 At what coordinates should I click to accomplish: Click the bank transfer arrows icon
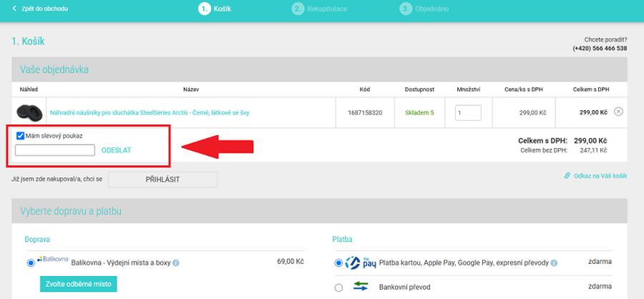(x=361, y=286)
